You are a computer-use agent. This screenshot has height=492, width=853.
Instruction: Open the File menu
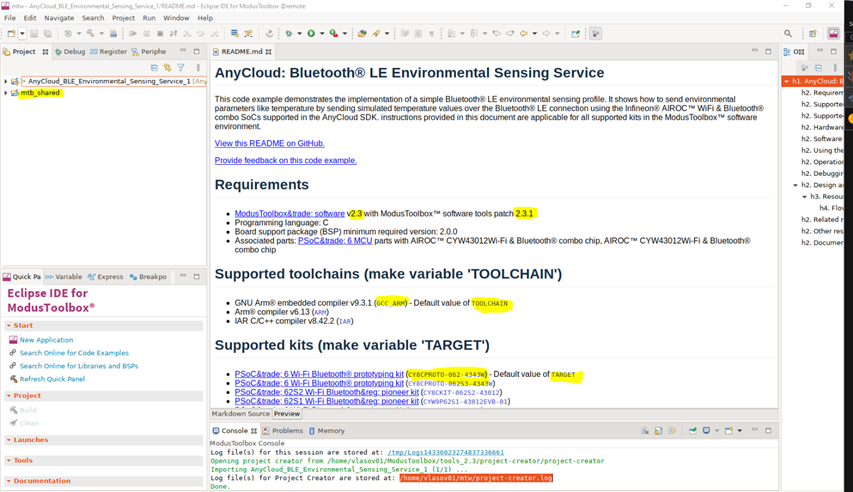point(10,18)
